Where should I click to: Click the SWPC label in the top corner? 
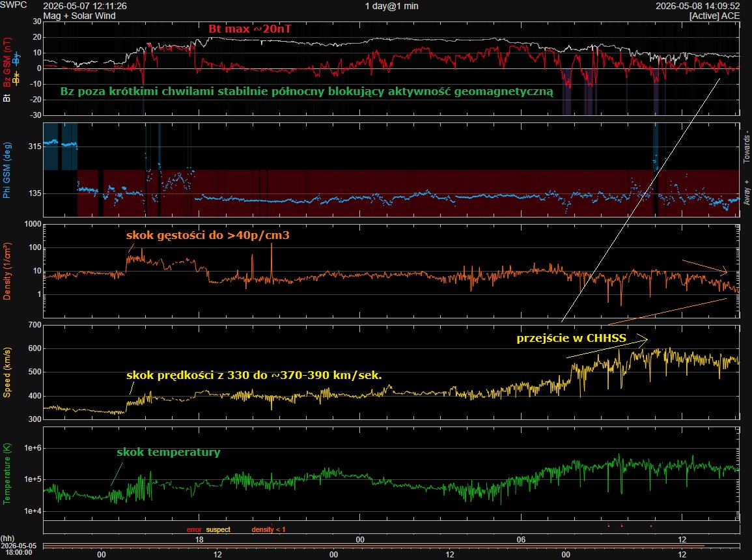(x=14, y=5)
